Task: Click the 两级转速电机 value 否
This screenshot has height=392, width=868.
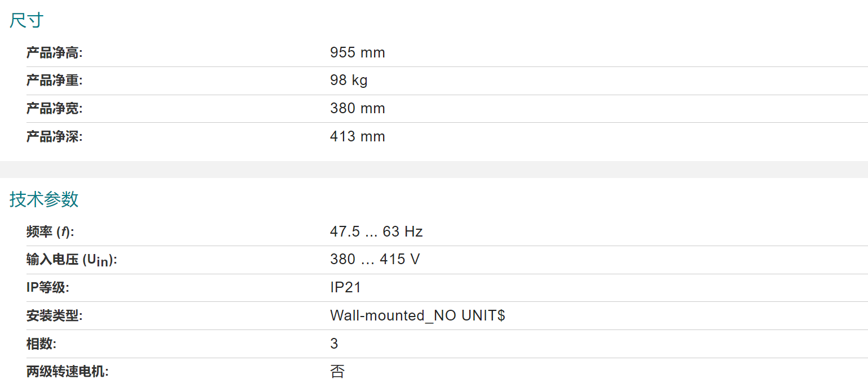Action: (337, 372)
